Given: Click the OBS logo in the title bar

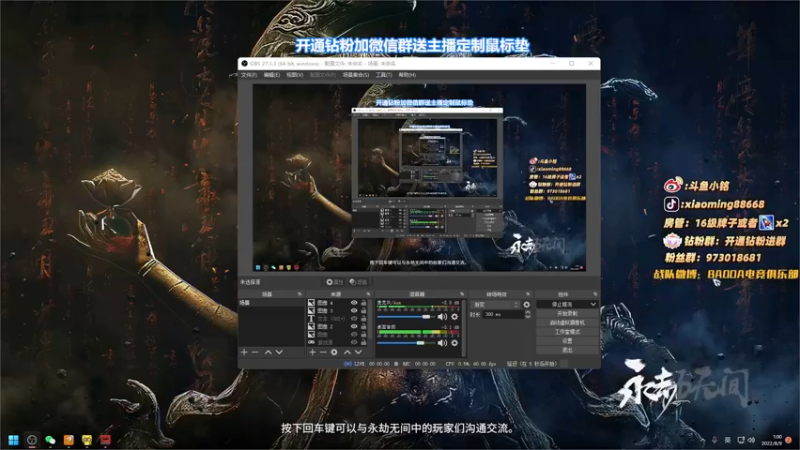Looking at the screenshot, I should coord(244,64).
